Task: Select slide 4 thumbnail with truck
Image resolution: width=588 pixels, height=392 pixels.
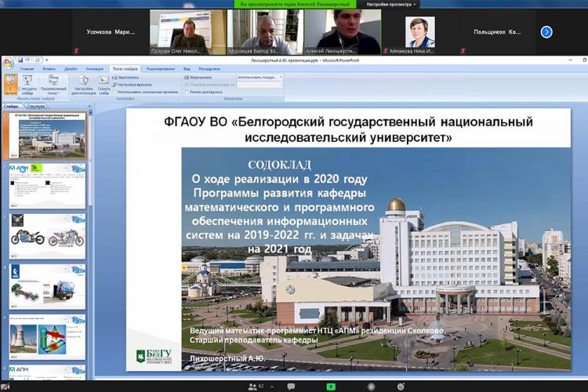Action: 47,287
